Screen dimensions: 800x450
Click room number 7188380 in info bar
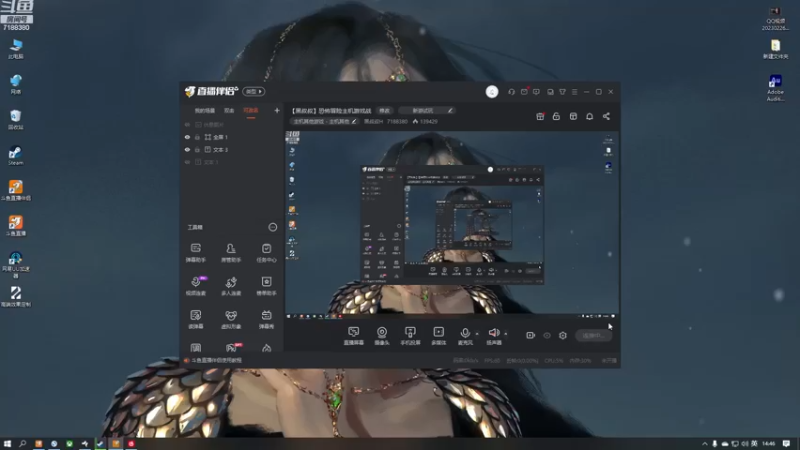(x=397, y=121)
